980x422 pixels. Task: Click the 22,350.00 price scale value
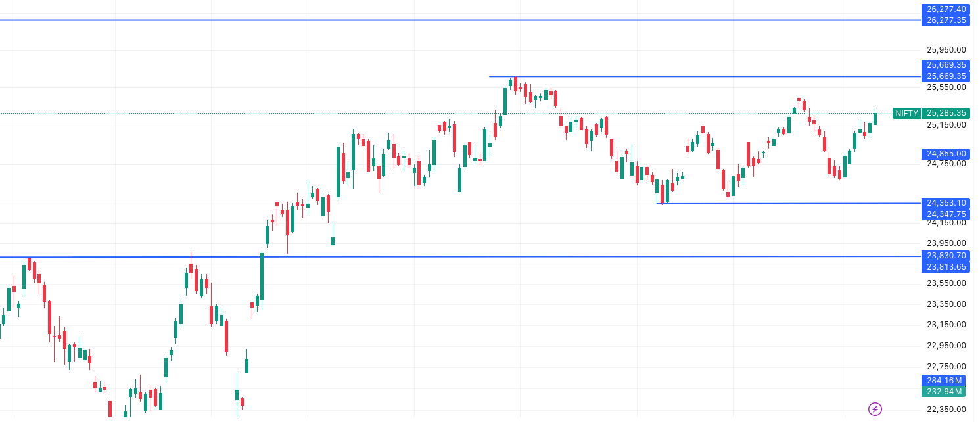(x=946, y=410)
